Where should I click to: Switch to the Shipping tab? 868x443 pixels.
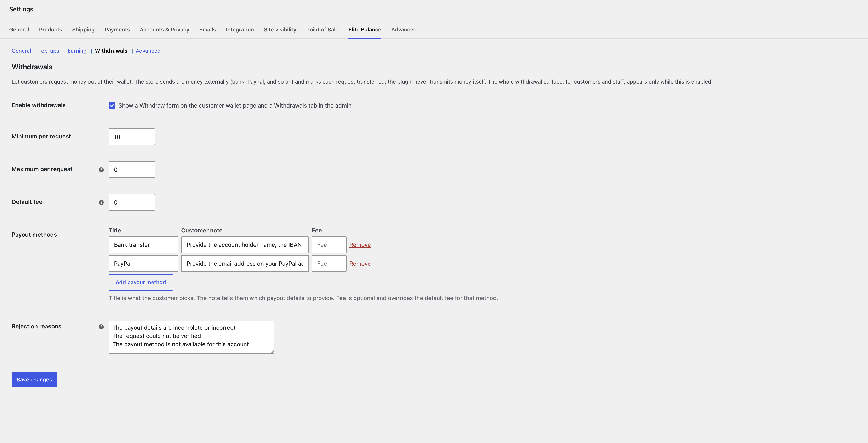pos(83,30)
